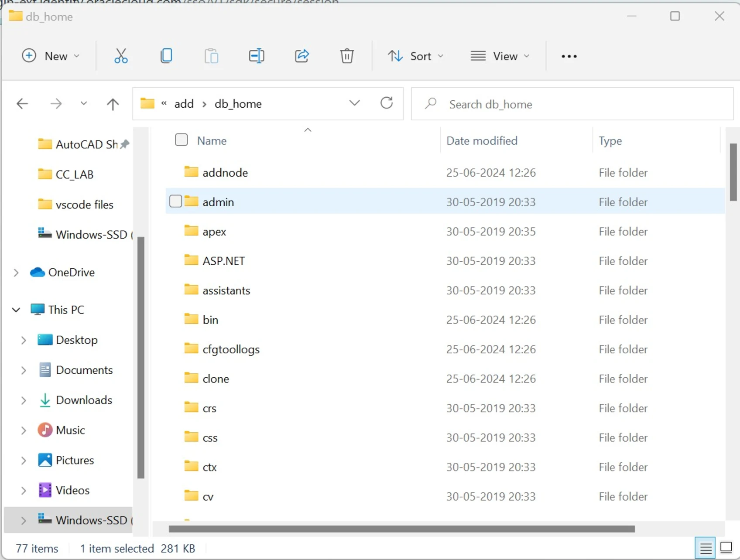Copy the selected item
This screenshot has width=740, height=560.
click(166, 56)
